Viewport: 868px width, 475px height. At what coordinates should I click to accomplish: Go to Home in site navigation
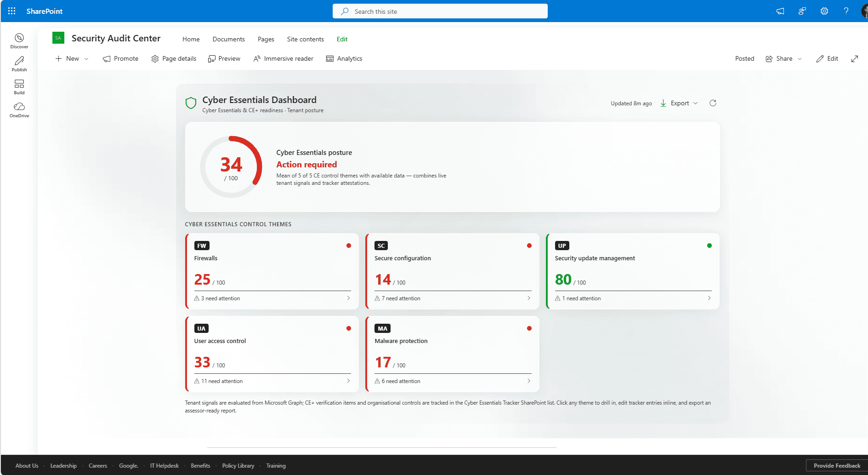[191, 39]
